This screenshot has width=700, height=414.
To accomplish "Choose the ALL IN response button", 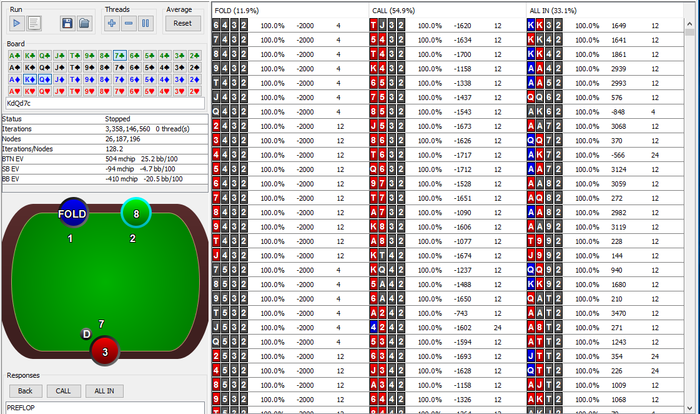I will pos(104,391).
